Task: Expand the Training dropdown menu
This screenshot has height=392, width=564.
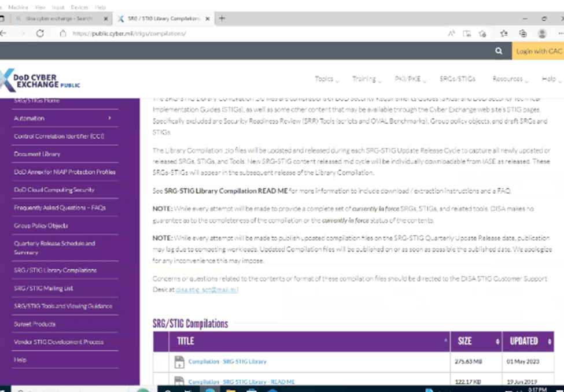Action: [x=367, y=79]
